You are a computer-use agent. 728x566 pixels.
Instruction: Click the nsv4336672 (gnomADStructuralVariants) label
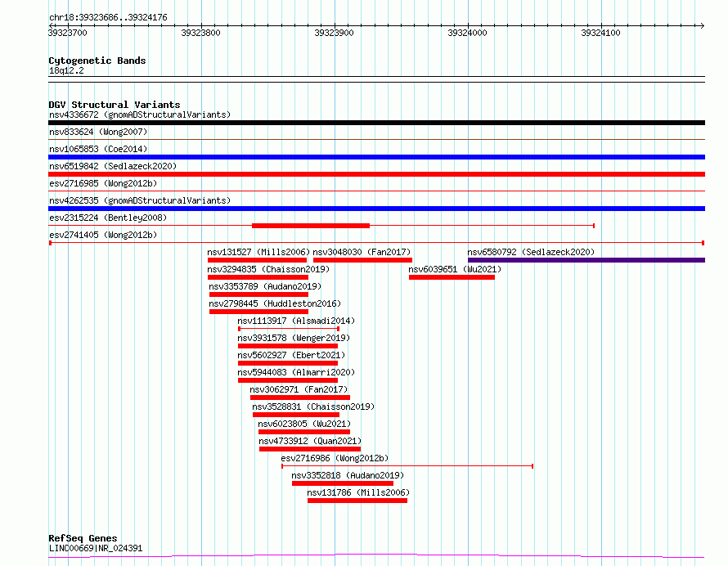click(x=140, y=115)
